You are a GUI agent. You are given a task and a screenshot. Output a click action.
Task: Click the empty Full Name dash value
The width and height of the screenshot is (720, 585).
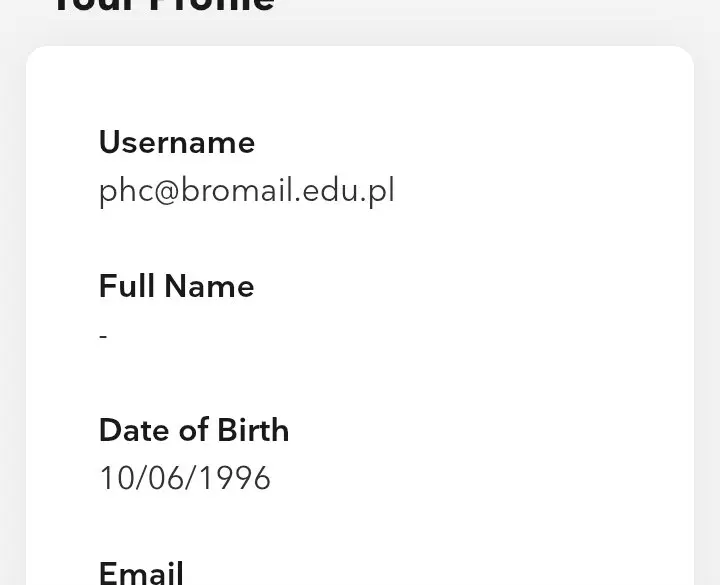[x=103, y=337]
